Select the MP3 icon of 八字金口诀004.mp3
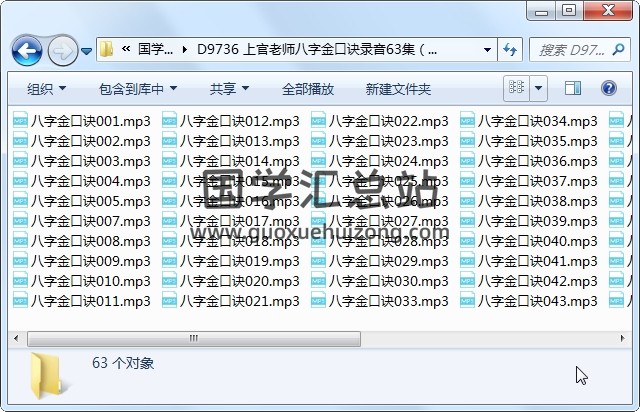Screen dimensions: 640x412 [x=20, y=181]
